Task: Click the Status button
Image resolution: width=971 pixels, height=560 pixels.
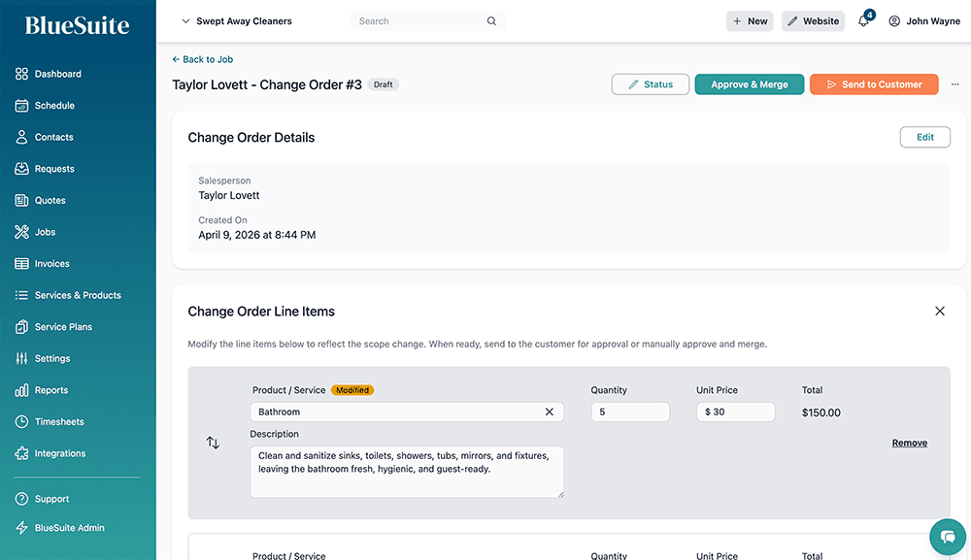Action: [651, 84]
